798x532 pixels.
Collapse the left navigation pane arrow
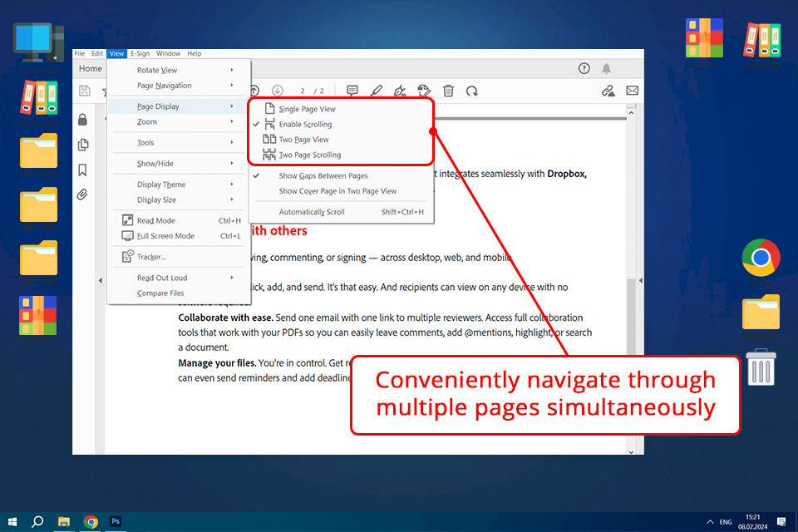click(101, 280)
